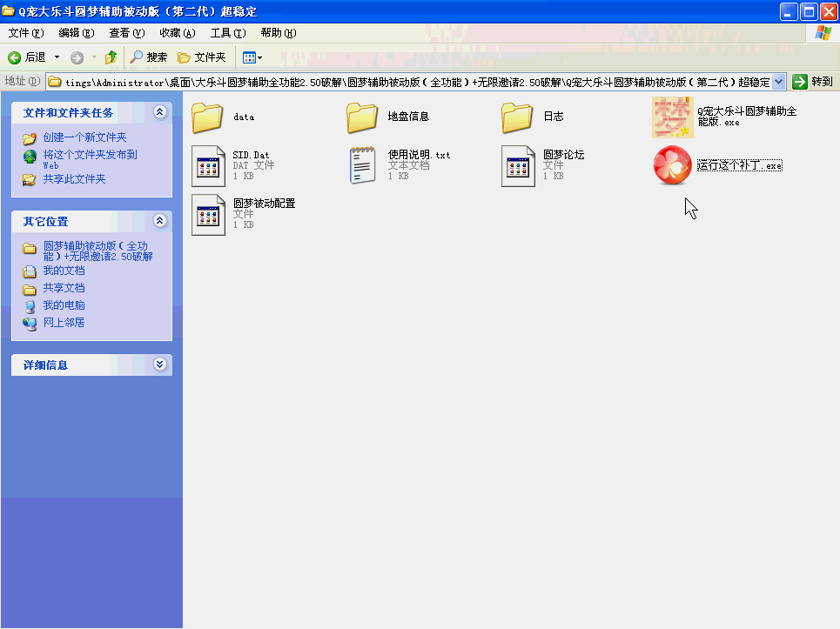Select the 使用说明.txt notepad icon
This screenshot has width=840, height=629.
pos(363,166)
